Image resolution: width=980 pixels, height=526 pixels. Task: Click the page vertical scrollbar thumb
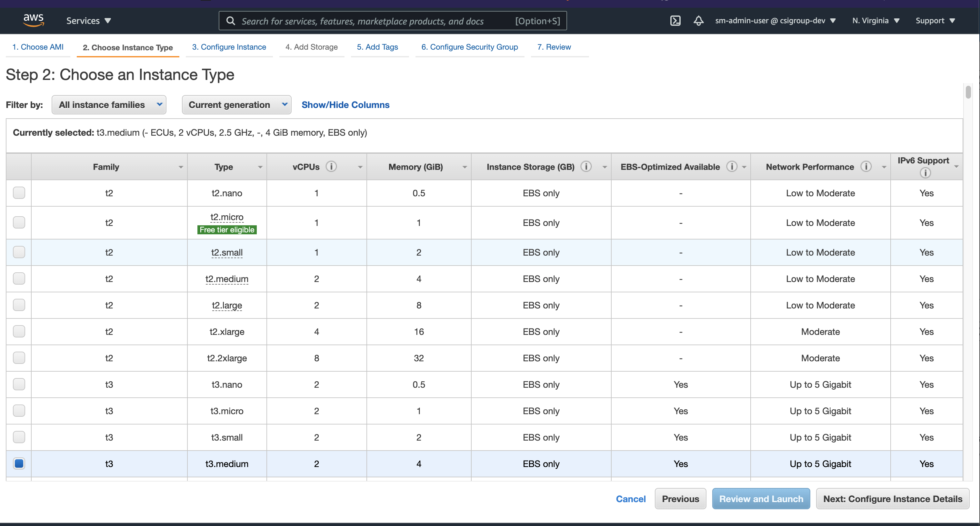(x=968, y=93)
